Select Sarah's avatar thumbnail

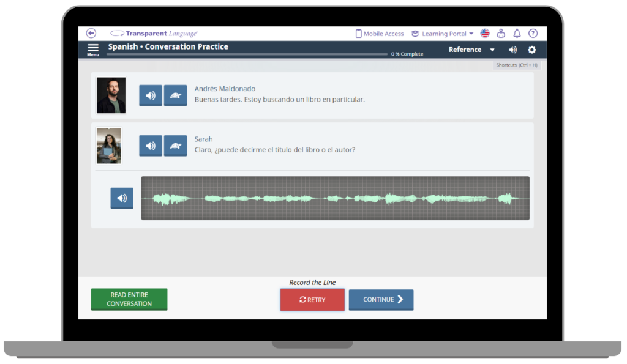[109, 146]
